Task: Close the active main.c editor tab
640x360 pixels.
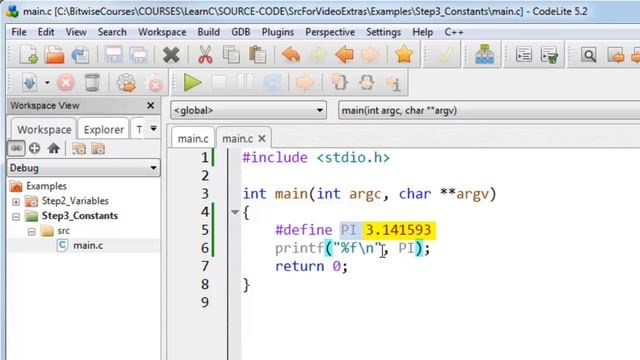Action: (262, 139)
